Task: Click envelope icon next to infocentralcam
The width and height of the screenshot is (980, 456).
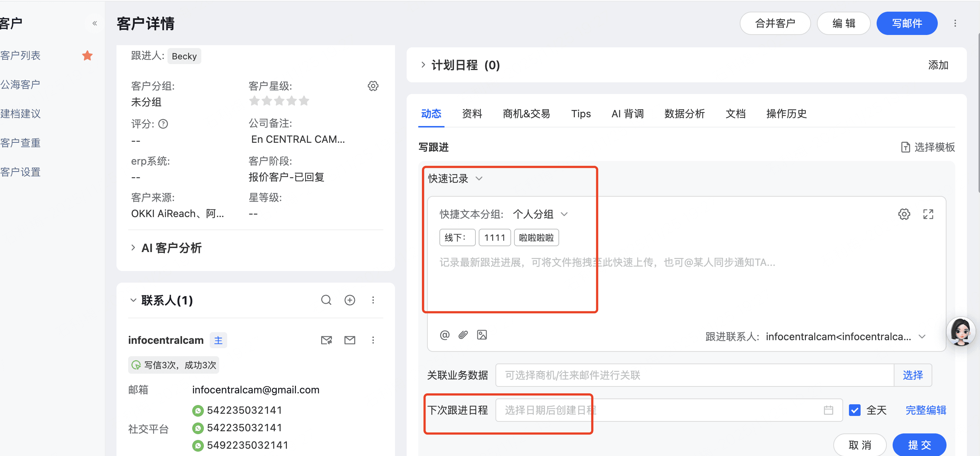Action: (x=349, y=340)
